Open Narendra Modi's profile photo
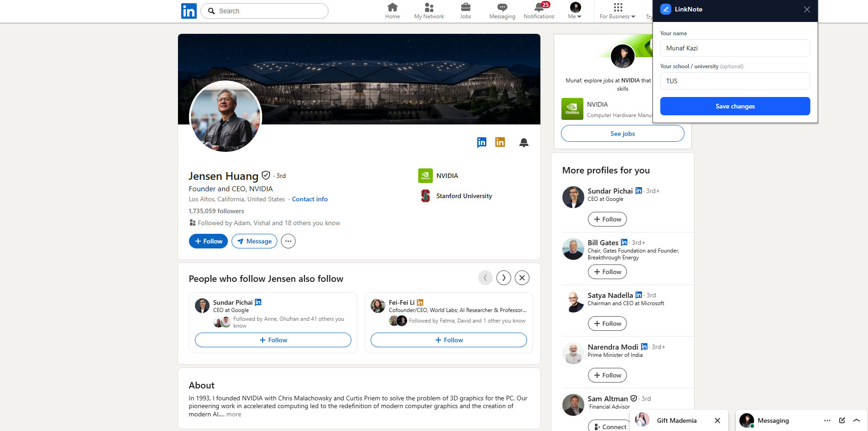The image size is (868, 431). [x=573, y=353]
